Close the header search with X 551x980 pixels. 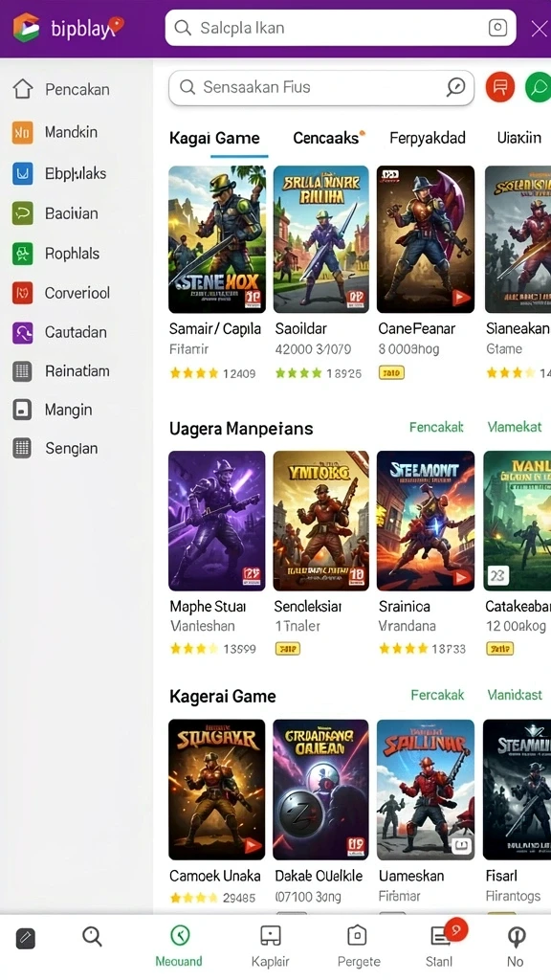[540, 28]
